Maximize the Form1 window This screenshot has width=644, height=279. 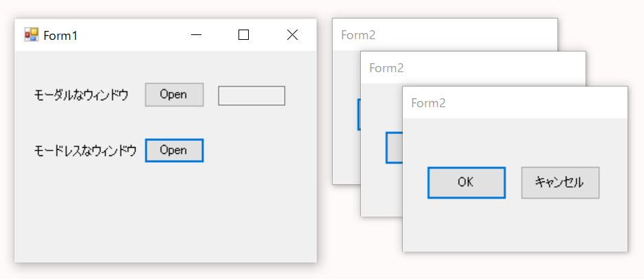[243, 35]
